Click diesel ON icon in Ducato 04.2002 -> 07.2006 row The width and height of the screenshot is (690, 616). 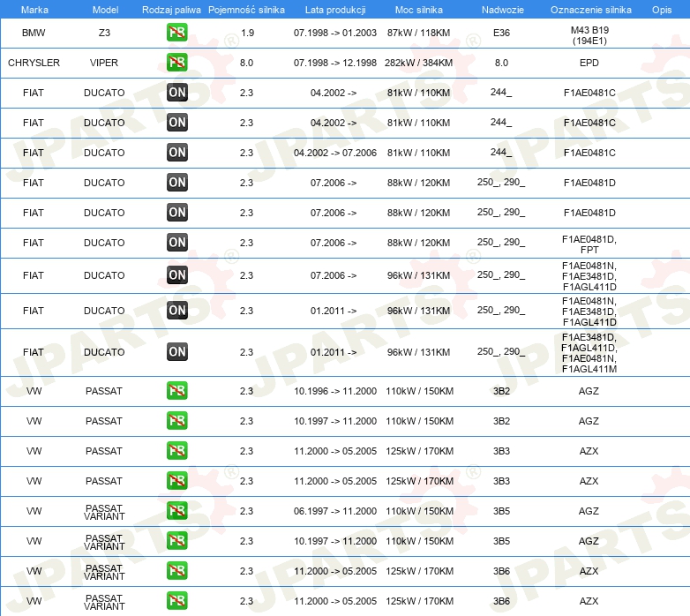click(x=176, y=153)
